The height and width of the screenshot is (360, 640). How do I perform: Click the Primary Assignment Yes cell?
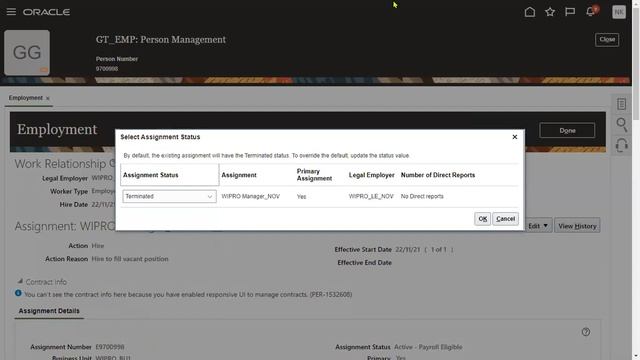pos(301,197)
